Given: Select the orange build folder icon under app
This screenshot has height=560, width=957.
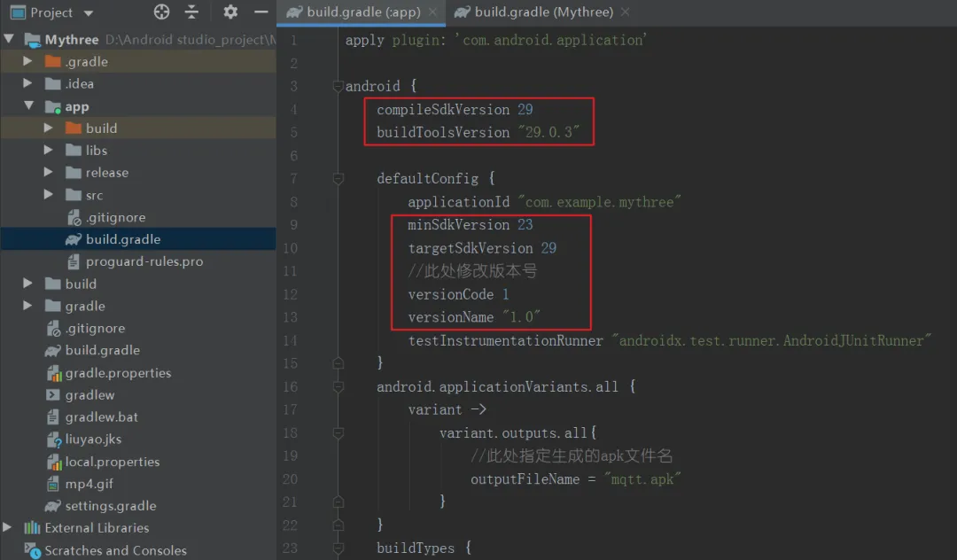Looking at the screenshot, I should [74, 128].
